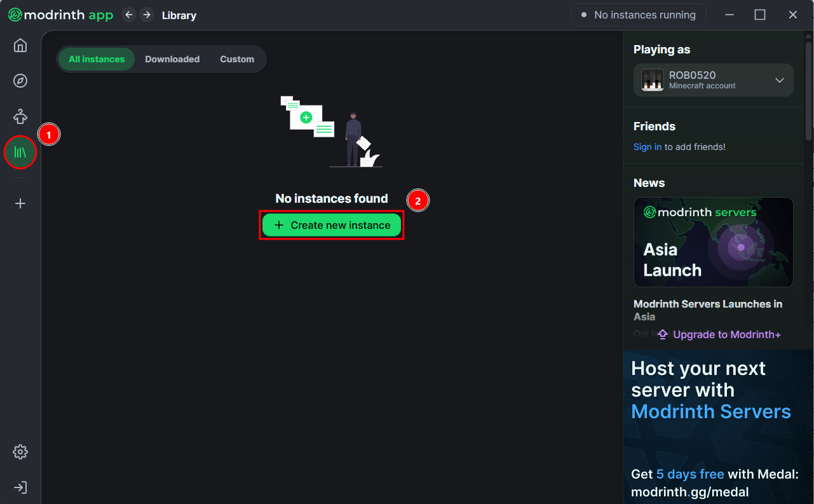
Task: Open the Home page in sidebar
Action: (20, 45)
